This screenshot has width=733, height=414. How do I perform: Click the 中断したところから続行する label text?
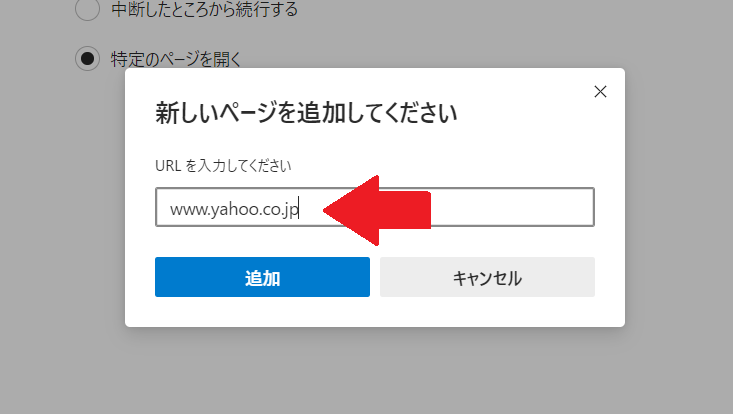[204, 9]
